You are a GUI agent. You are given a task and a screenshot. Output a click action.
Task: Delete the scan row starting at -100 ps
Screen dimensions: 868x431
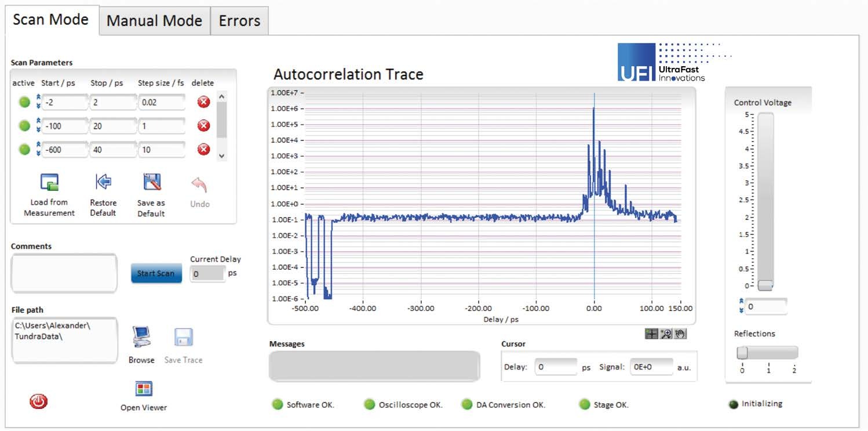coord(203,126)
